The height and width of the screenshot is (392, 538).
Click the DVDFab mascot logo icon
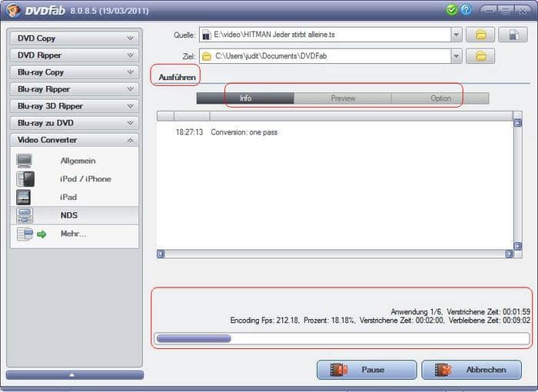click(13, 10)
